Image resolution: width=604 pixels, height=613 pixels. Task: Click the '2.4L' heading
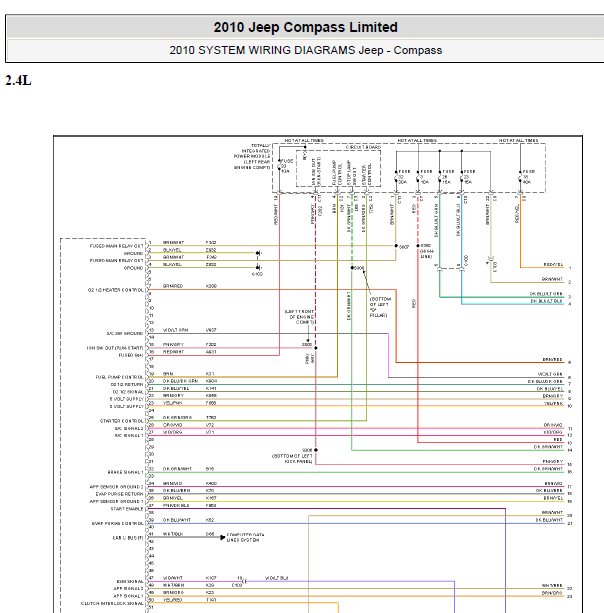tap(18, 81)
